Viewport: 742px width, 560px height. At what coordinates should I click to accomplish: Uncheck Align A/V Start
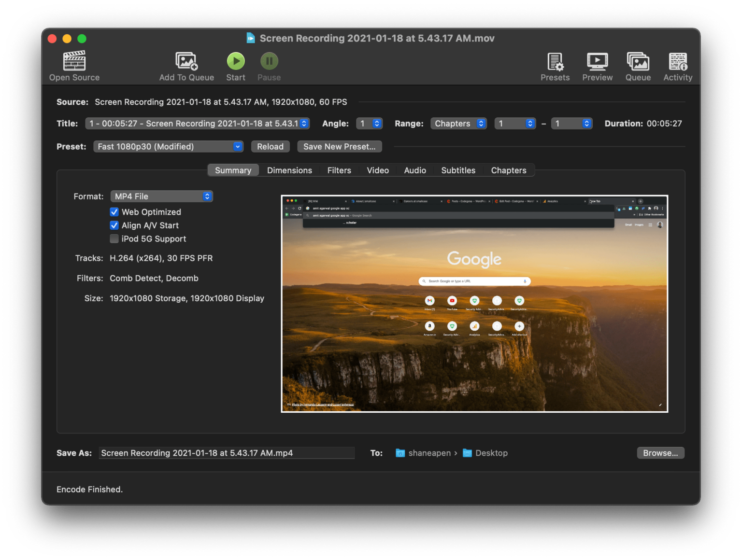pos(114,225)
